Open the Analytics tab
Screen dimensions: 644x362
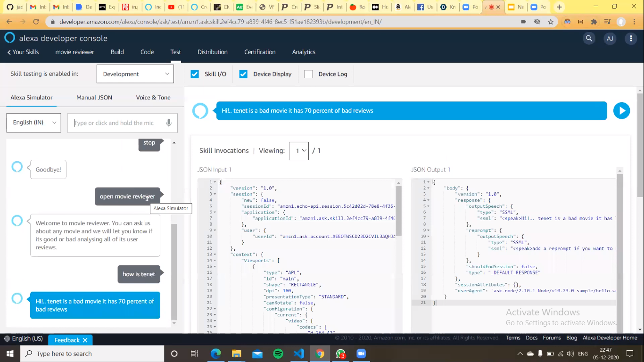(x=304, y=52)
